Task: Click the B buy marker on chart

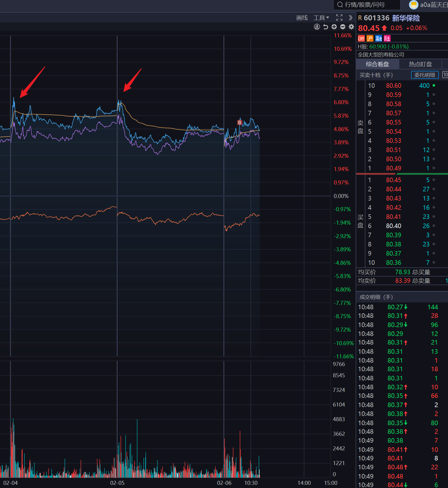Action: pos(239,123)
